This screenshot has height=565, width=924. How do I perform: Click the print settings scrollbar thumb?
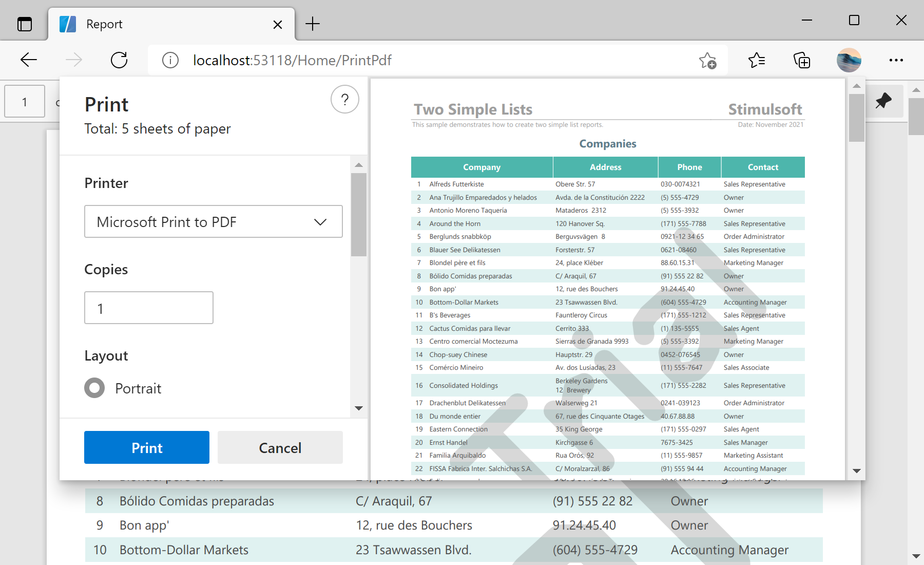(x=359, y=215)
